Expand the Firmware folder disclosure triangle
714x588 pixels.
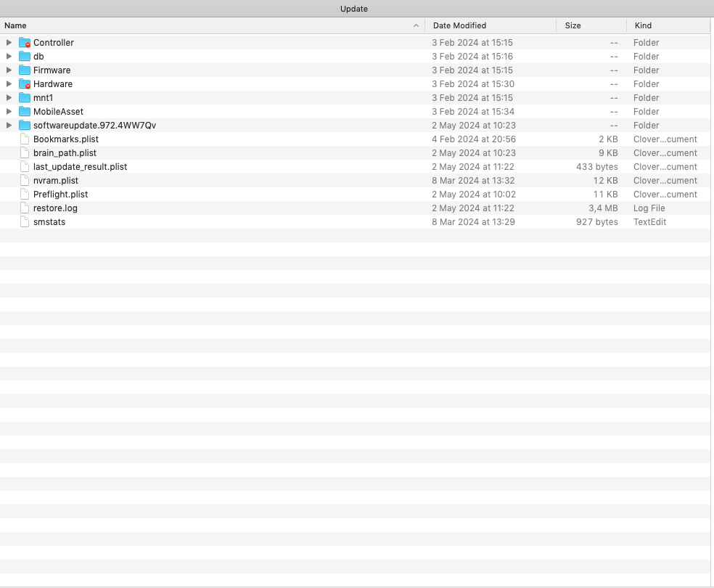(9, 70)
